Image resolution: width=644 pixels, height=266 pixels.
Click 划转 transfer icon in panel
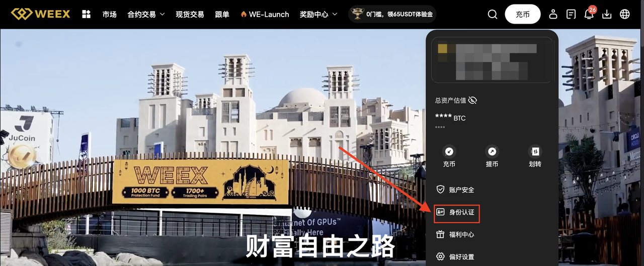(x=535, y=151)
